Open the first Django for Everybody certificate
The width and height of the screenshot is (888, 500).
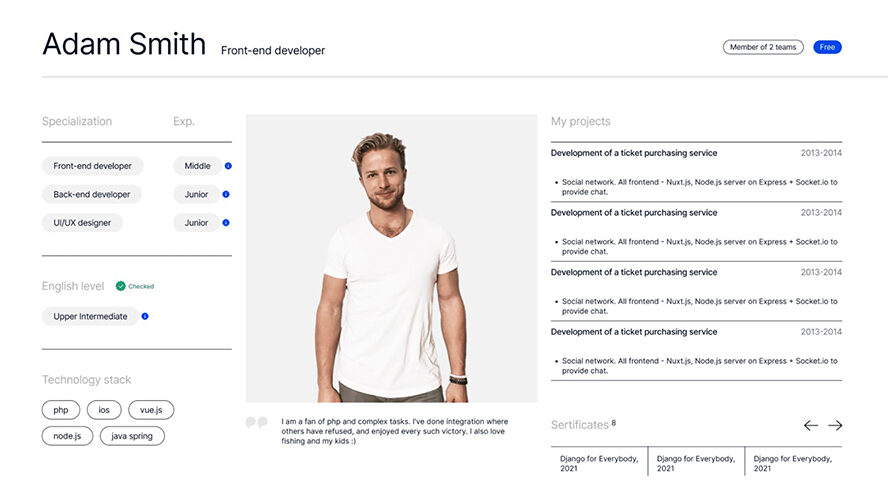coord(599,463)
